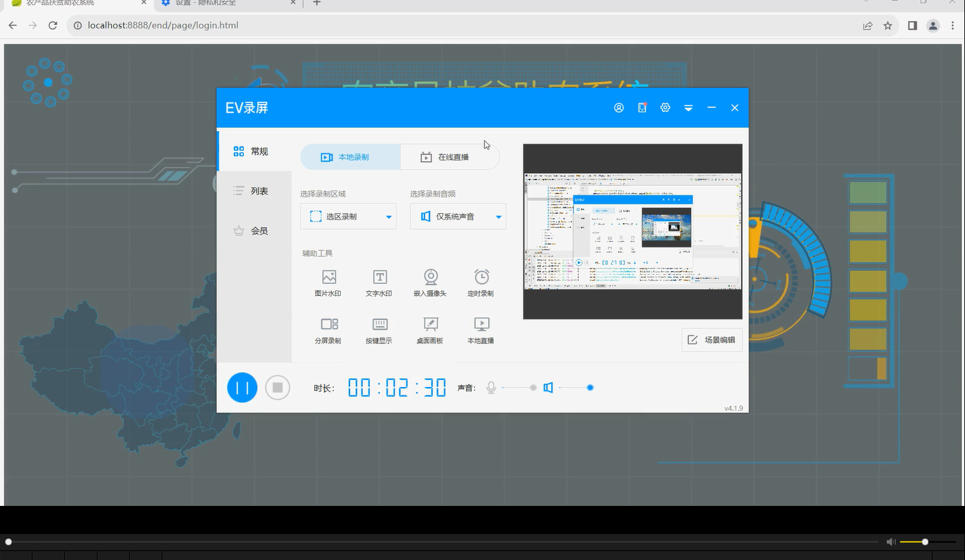Click the video progress bar
Image resolution: width=965 pixels, height=560 pixels.
coord(444,542)
